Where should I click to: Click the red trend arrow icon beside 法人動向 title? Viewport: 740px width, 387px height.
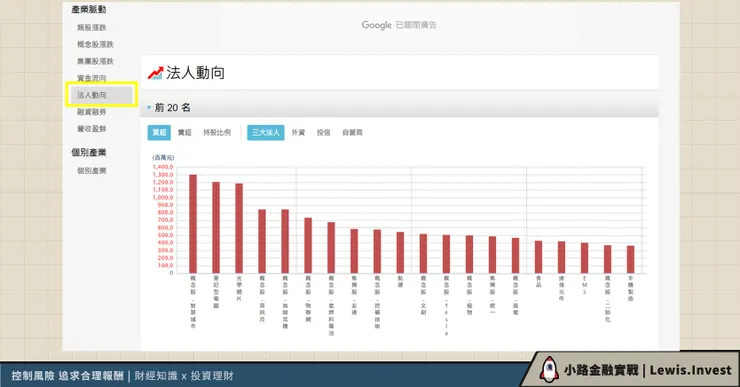[x=155, y=73]
